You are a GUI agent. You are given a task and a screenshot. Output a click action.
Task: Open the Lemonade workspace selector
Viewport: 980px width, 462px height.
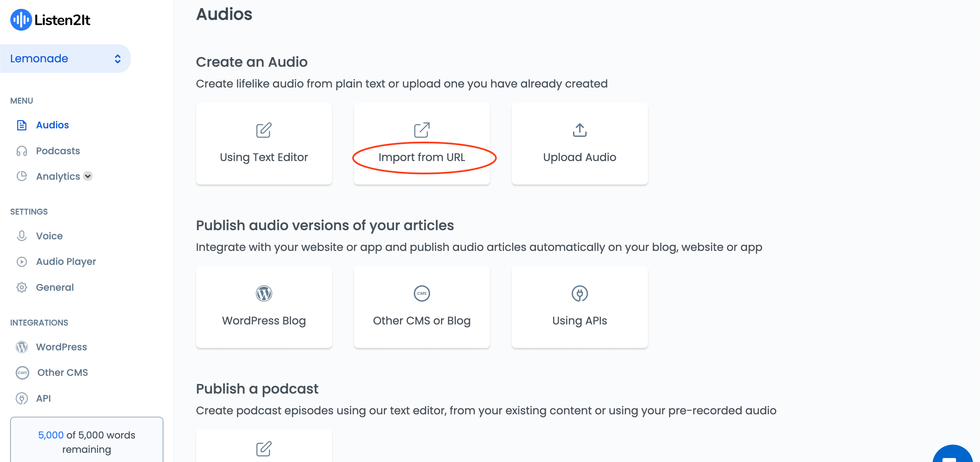(65, 59)
